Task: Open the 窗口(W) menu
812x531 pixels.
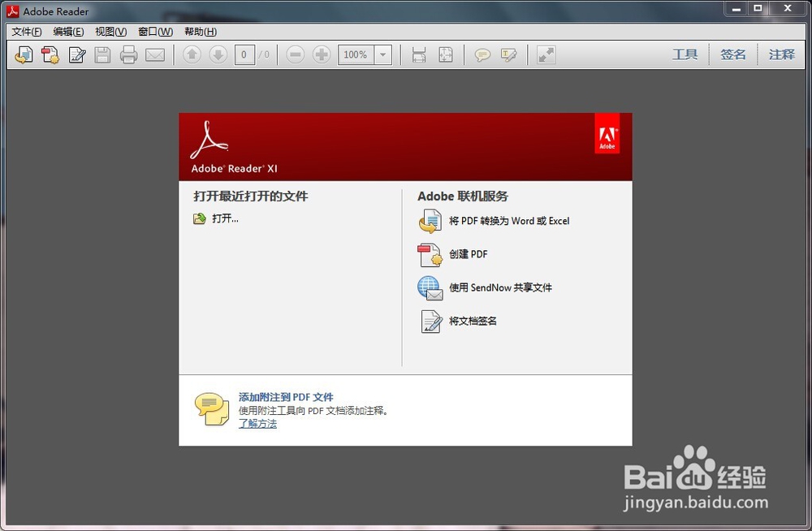Action: (155, 32)
